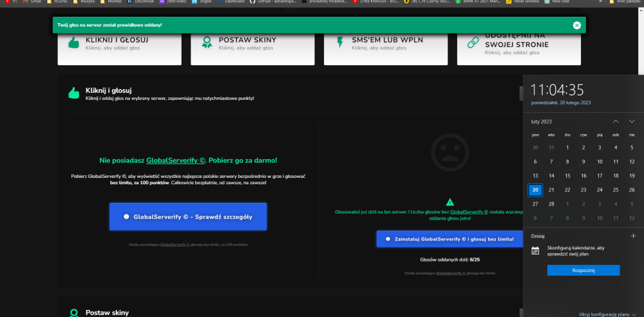
Task: Open the Panel Serwera bookmark
Action: coord(523,2)
